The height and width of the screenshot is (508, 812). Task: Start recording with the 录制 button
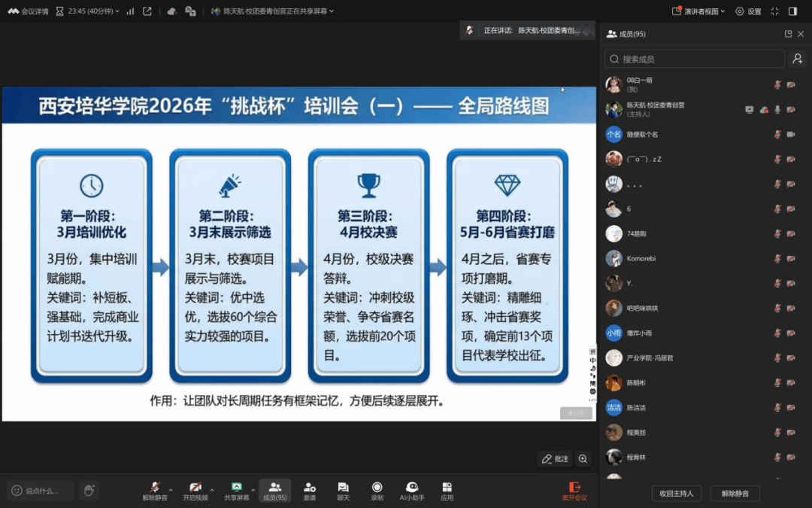pyautogui.click(x=377, y=490)
